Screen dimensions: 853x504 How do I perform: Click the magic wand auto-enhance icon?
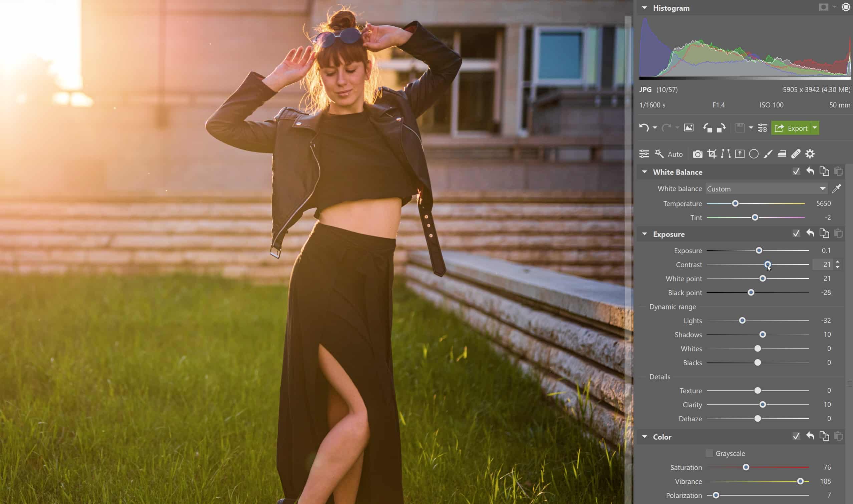point(659,154)
